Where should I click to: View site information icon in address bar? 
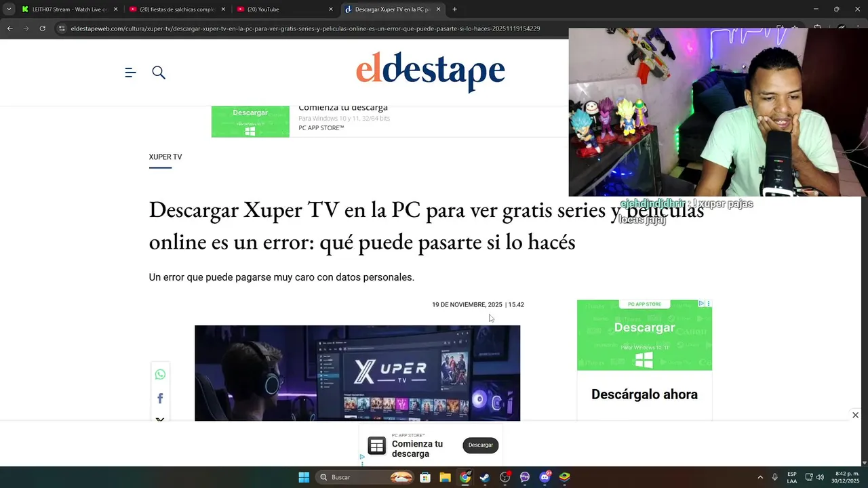[x=62, y=28]
